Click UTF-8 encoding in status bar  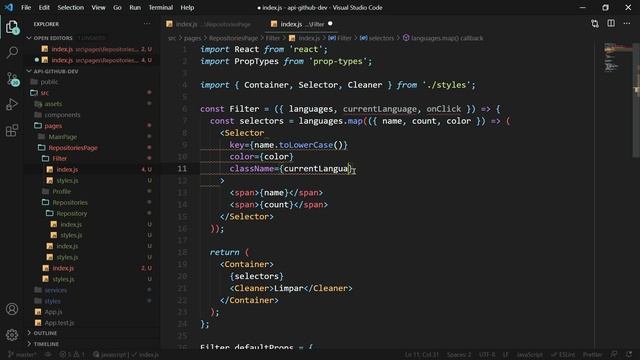pos(487,354)
